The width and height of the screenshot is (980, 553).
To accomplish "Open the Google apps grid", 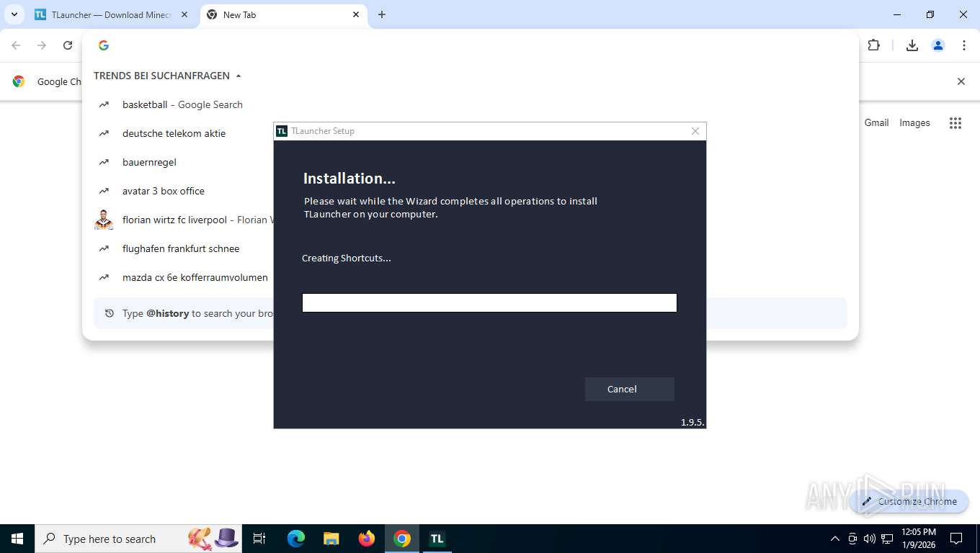I will coord(955,123).
